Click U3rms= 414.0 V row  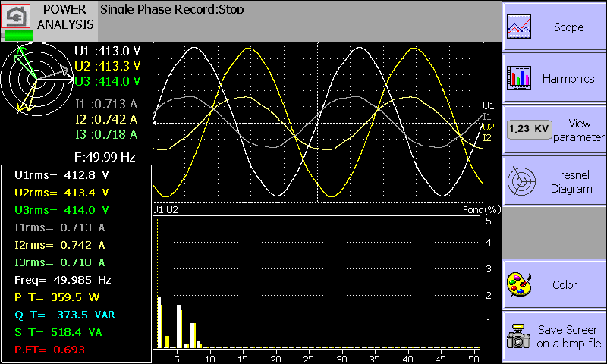pyautogui.click(x=61, y=210)
